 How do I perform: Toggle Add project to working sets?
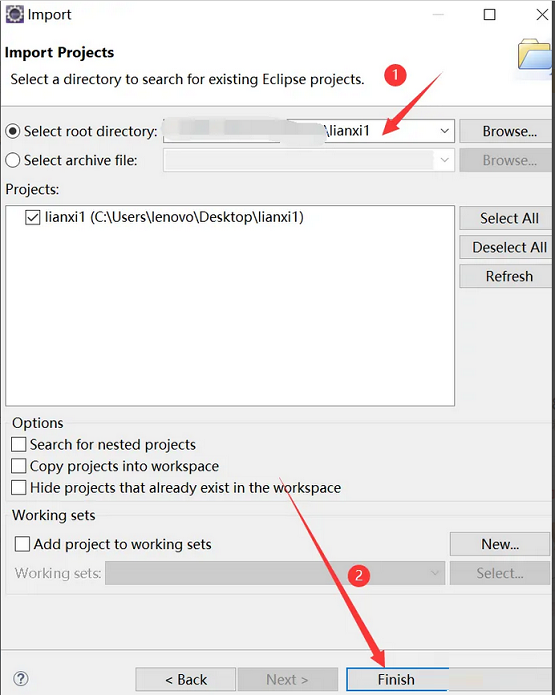[x=22, y=544]
